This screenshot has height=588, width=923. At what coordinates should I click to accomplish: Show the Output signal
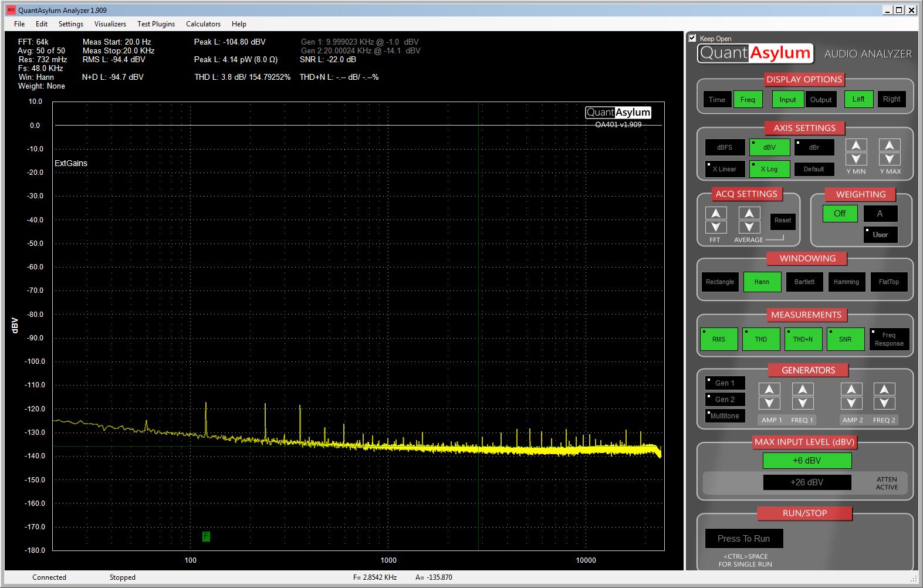821,100
